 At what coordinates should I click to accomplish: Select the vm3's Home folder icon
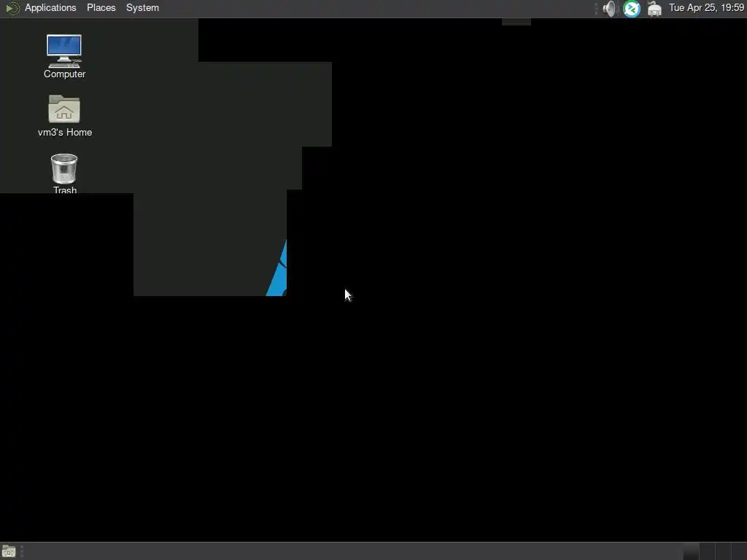click(x=65, y=116)
